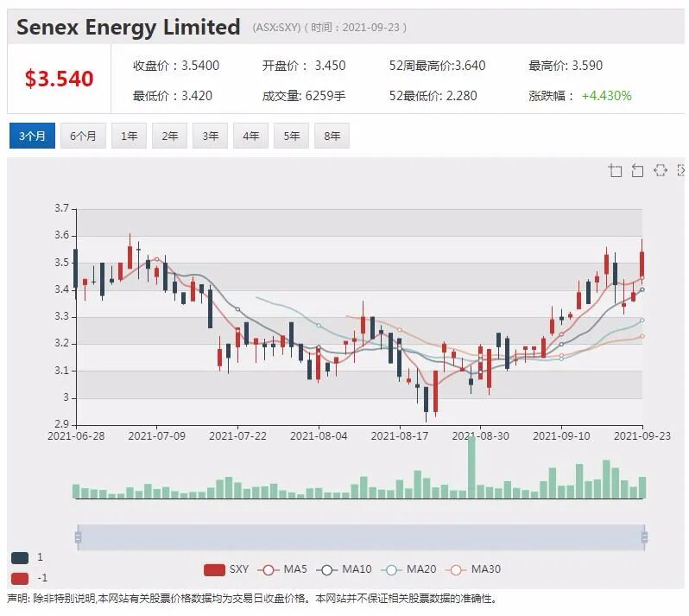
Task: Click the restore chart icon
Action: coord(660,170)
